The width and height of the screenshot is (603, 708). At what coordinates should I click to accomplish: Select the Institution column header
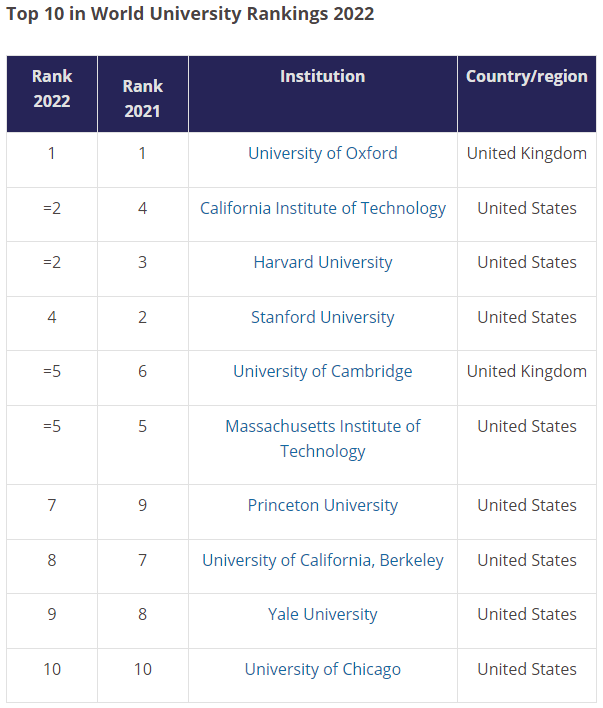322,76
